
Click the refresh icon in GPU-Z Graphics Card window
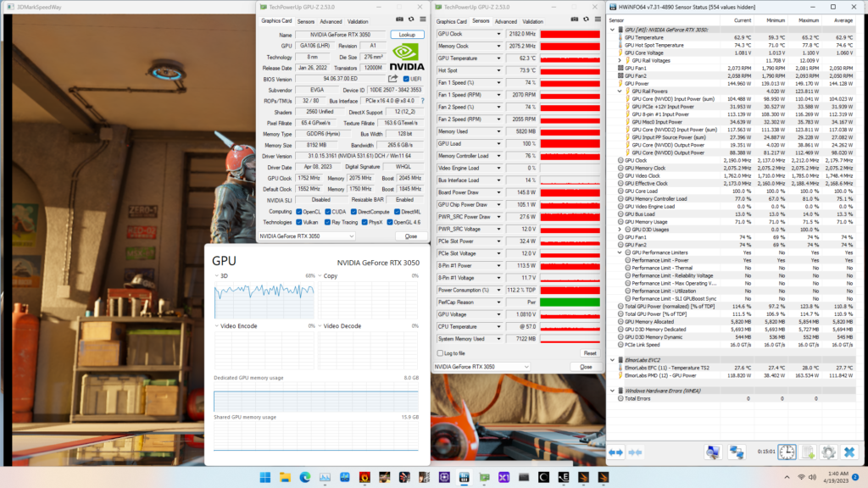pyautogui.click(x=411, y=19)
